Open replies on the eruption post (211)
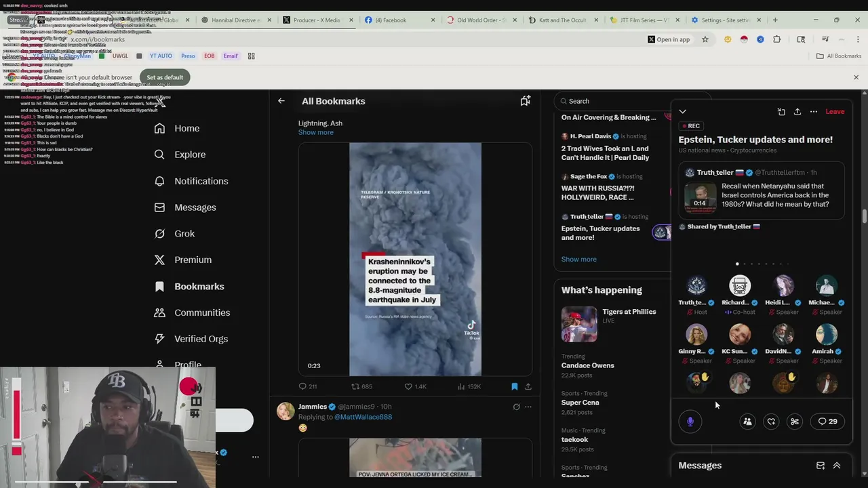Viewport: 868px width, 488px height. pos(308,386)
